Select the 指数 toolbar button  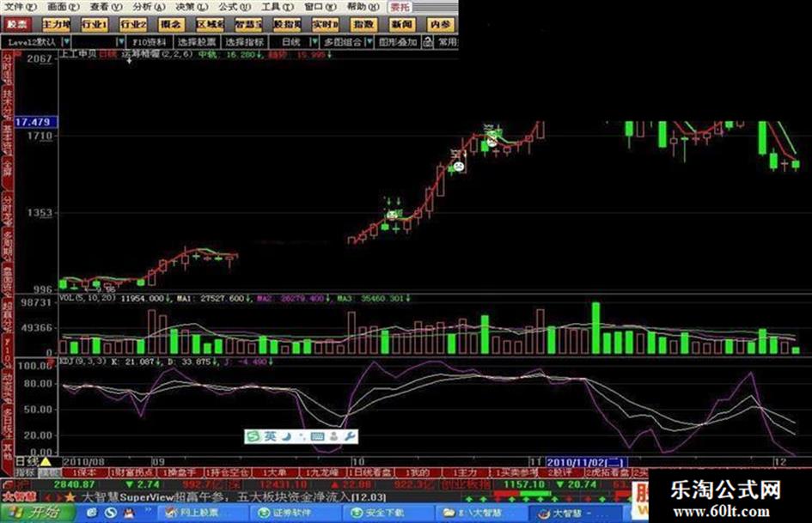(x=363, y=24)
